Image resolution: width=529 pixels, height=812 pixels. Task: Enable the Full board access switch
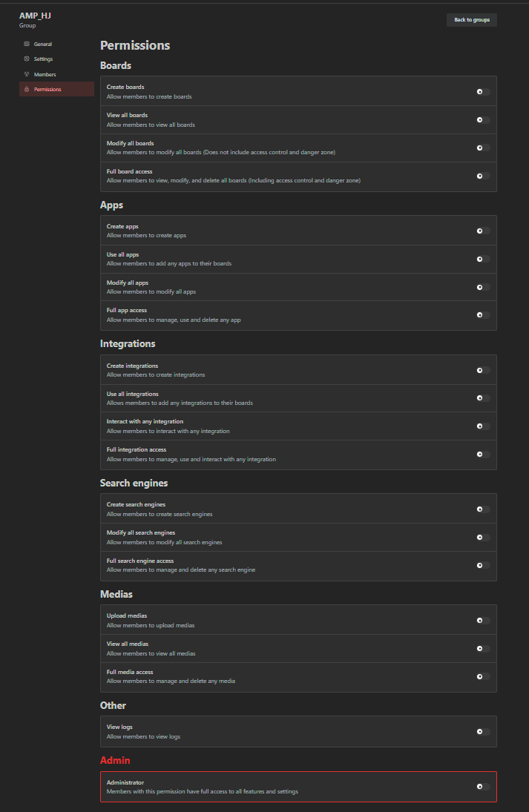coord(483,176)
